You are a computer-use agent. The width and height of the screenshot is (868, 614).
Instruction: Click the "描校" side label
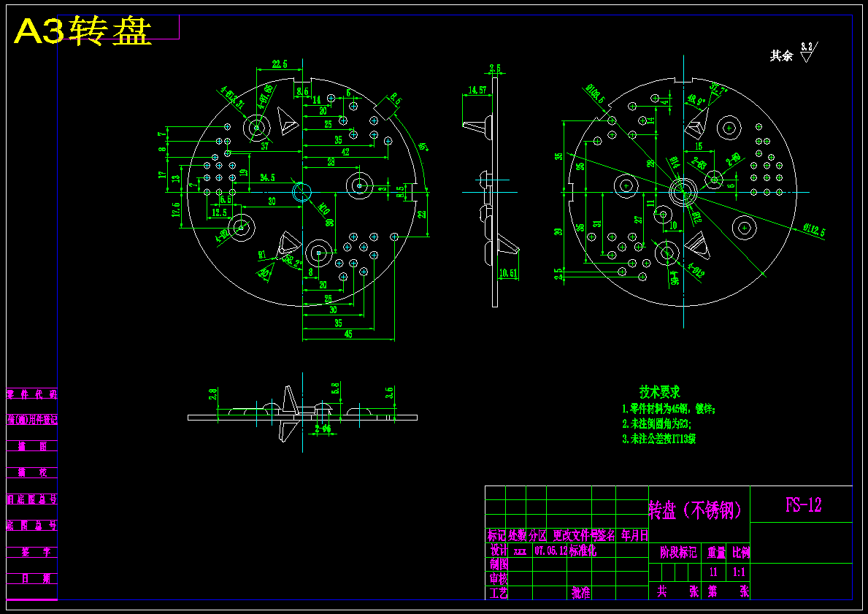[x=33, y=473]
